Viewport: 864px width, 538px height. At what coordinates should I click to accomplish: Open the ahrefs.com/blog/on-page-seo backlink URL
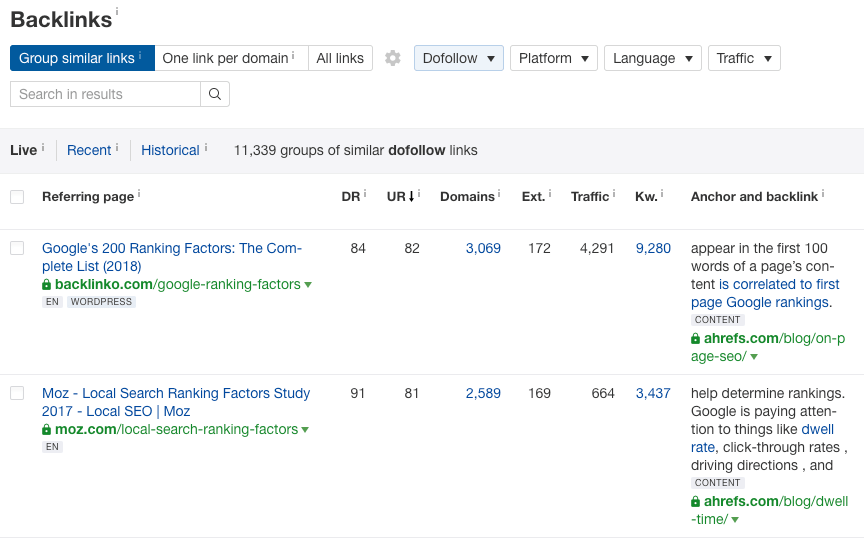click(768, 347)
